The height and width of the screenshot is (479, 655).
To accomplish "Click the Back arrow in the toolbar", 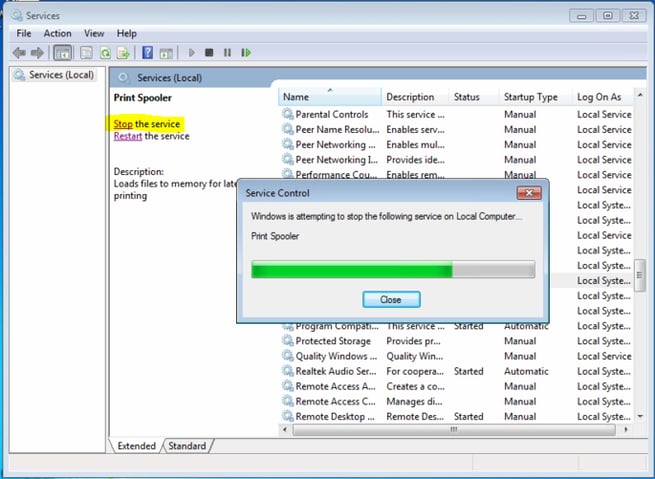I will coord(19,52).
